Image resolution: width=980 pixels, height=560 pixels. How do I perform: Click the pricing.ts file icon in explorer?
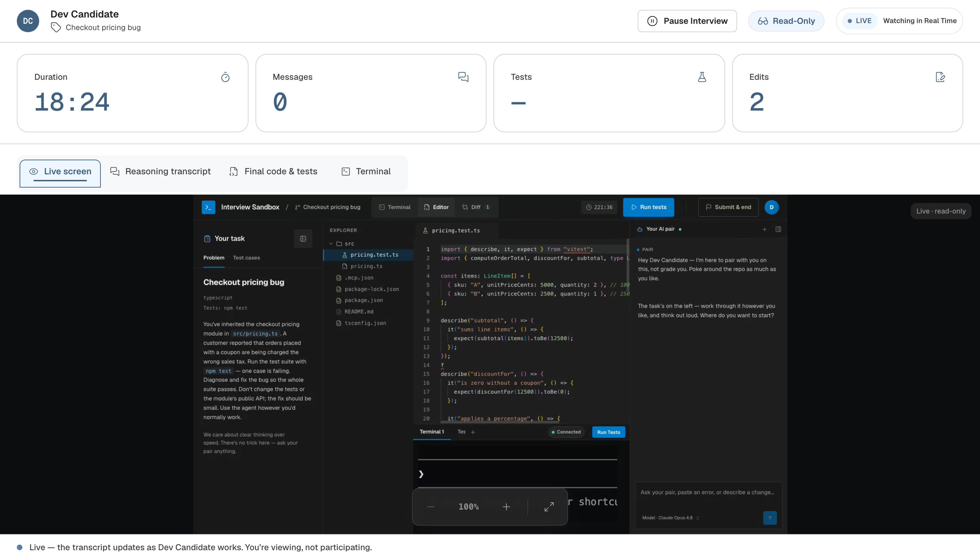tap(345, 266)
